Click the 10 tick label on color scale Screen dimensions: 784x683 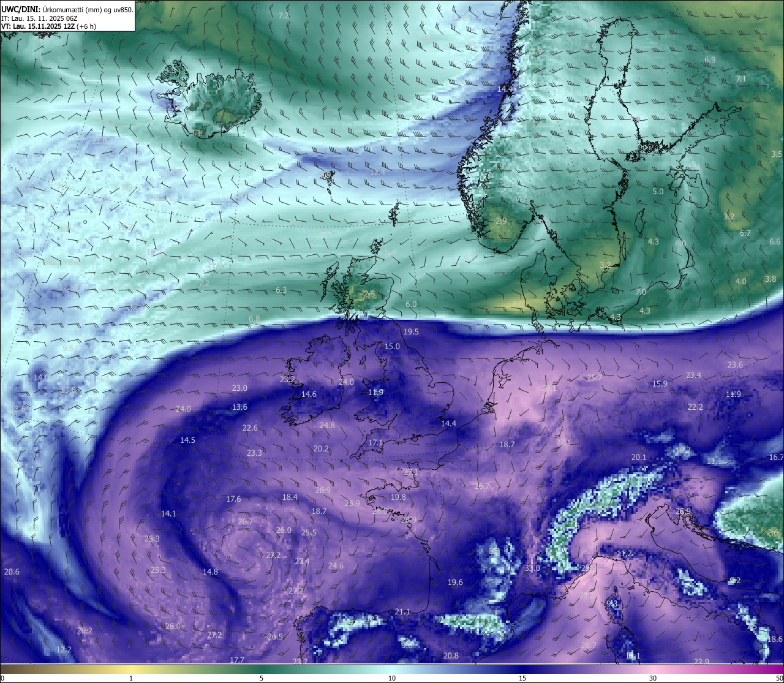392,678
